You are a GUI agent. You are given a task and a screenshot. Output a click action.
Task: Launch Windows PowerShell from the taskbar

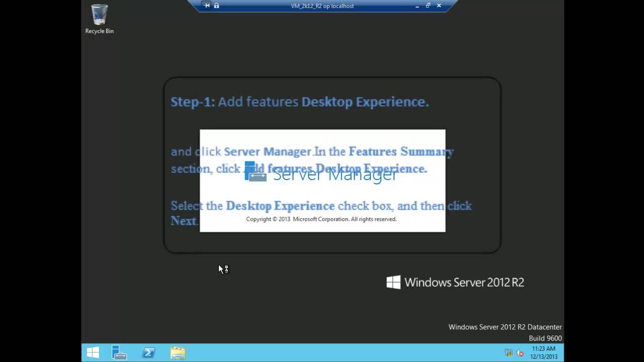[149, 352]
